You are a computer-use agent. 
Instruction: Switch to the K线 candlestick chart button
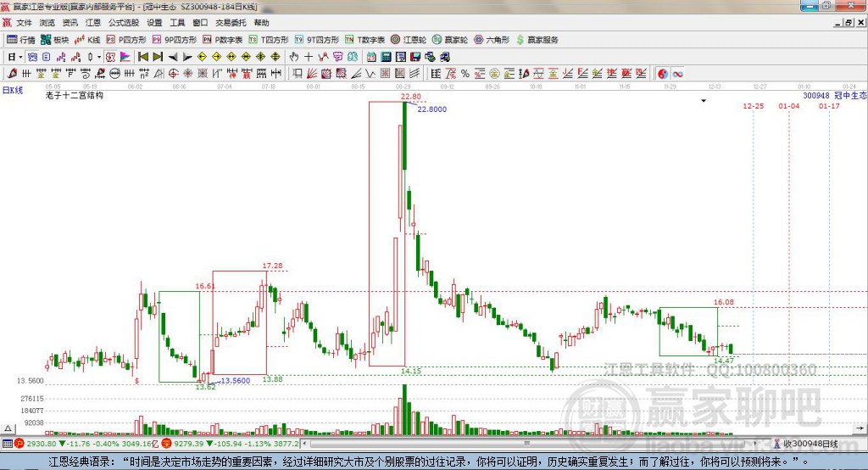(87, 40)
